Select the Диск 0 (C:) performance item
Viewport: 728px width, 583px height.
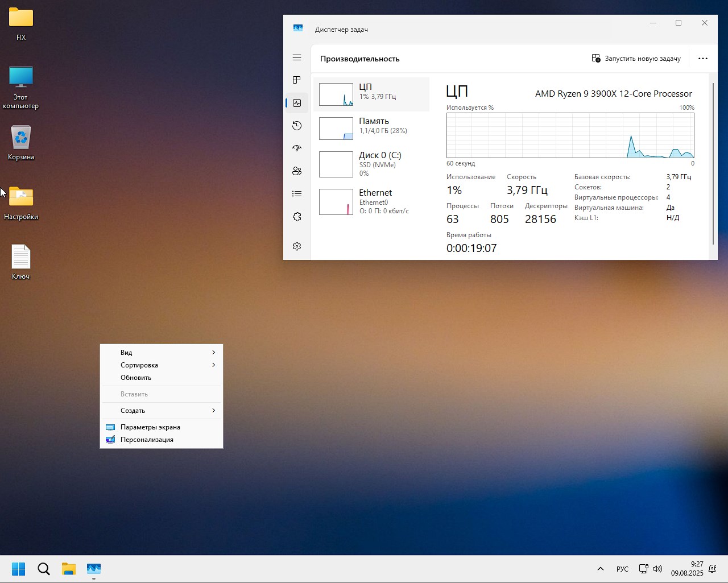pos(371,164)
